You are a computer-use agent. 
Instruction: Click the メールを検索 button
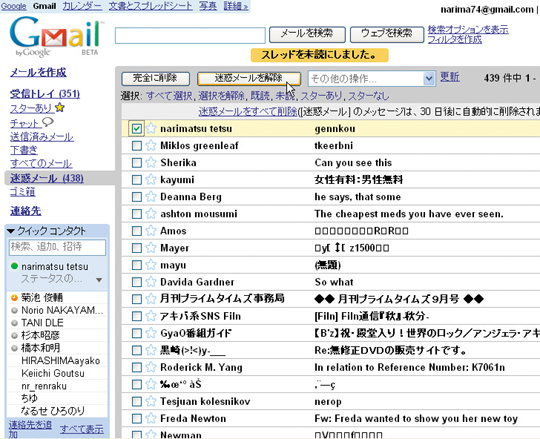307,34
